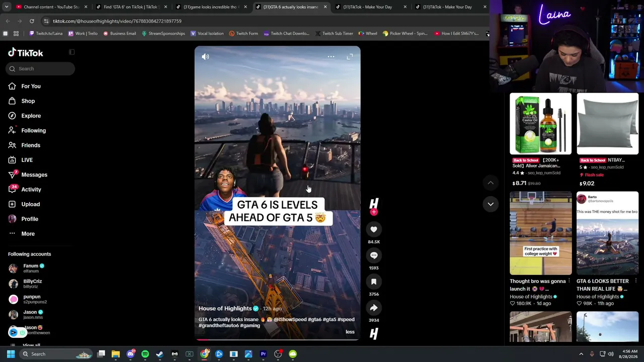644x362 pixels.
Task: Open the Profile page
Action: pyautogui.click(x=29, y=219)
